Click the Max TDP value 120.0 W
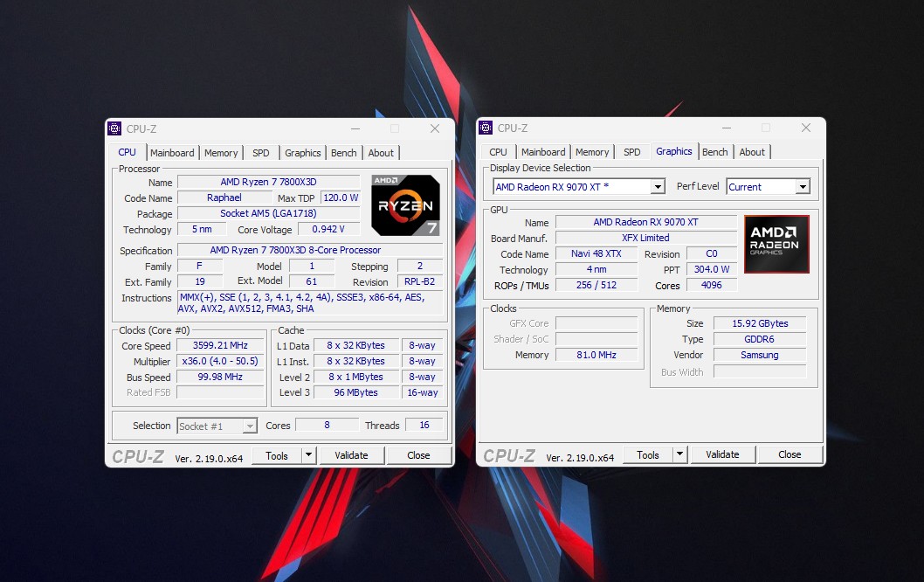The width and height of the screenshot is (924, 582). pyautogui.click(x=341, y=198)
